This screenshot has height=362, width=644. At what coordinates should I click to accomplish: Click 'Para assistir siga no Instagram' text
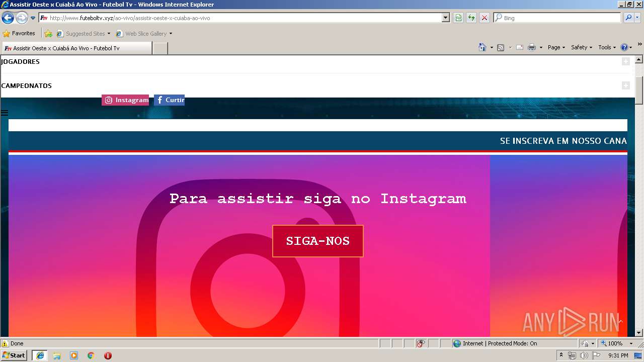318,199
